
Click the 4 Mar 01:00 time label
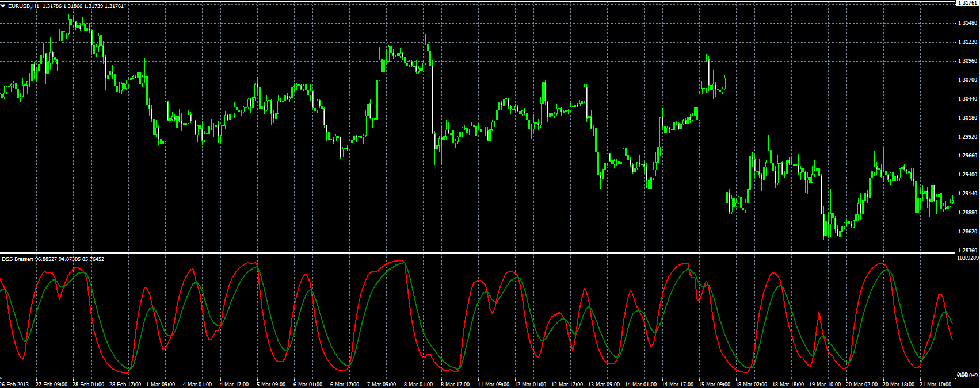pyautogui.click(x=197, y=384)
